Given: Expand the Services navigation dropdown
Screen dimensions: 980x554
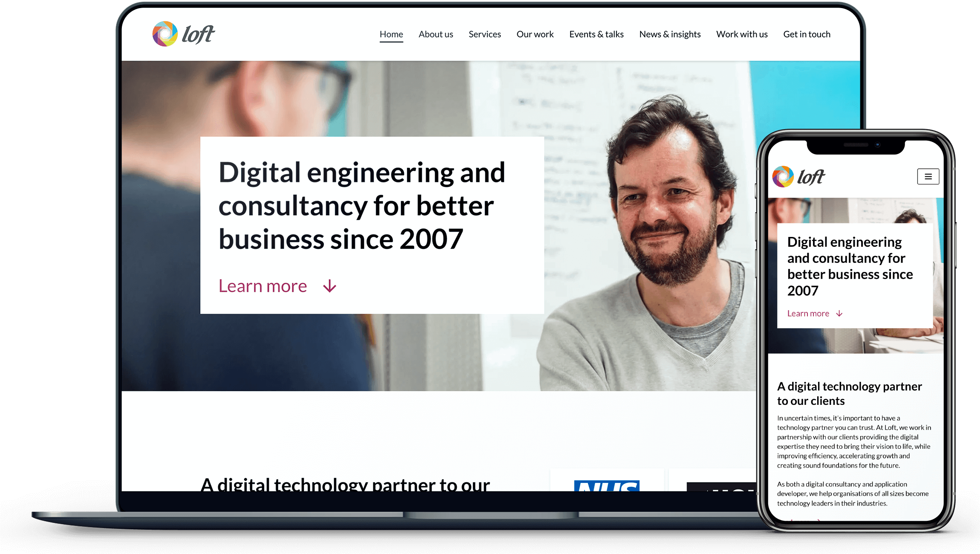Looking at the screenshot, I should pos(484,35).
